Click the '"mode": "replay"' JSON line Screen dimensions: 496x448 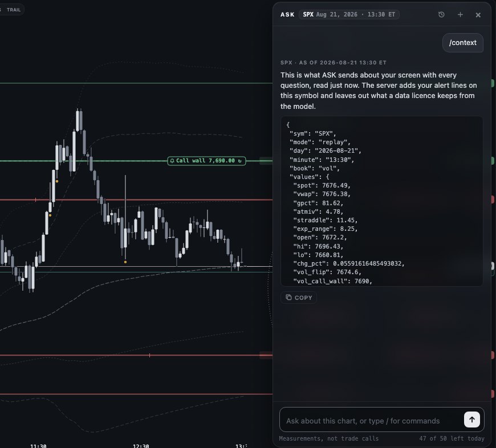click(x=320, y=142)
